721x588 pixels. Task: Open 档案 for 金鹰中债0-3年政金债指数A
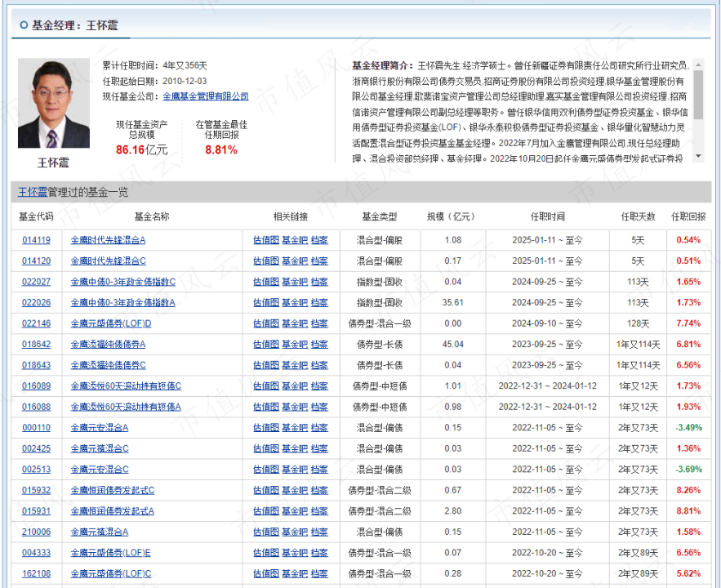click(319, 302)
